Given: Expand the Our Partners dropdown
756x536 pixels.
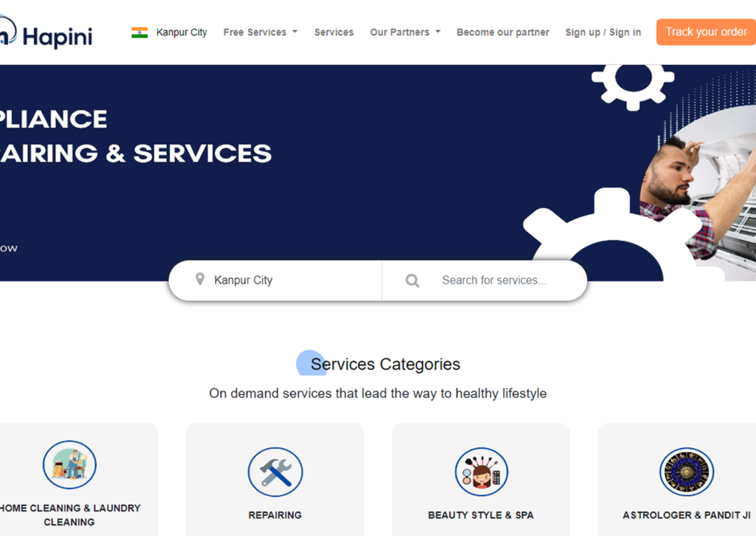Looking at the screenshot, I should tap(405, 32).
